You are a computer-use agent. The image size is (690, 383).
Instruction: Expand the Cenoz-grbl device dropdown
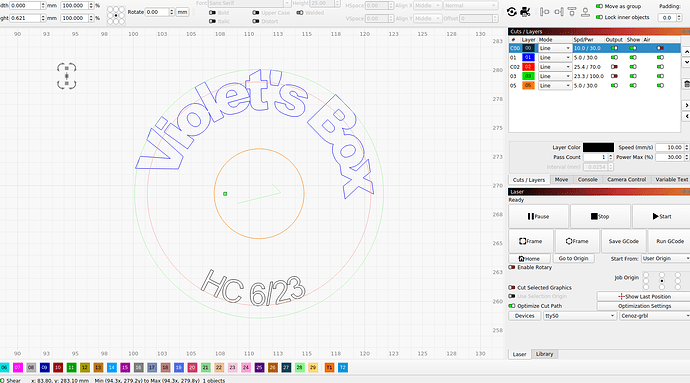pos(655,316)
